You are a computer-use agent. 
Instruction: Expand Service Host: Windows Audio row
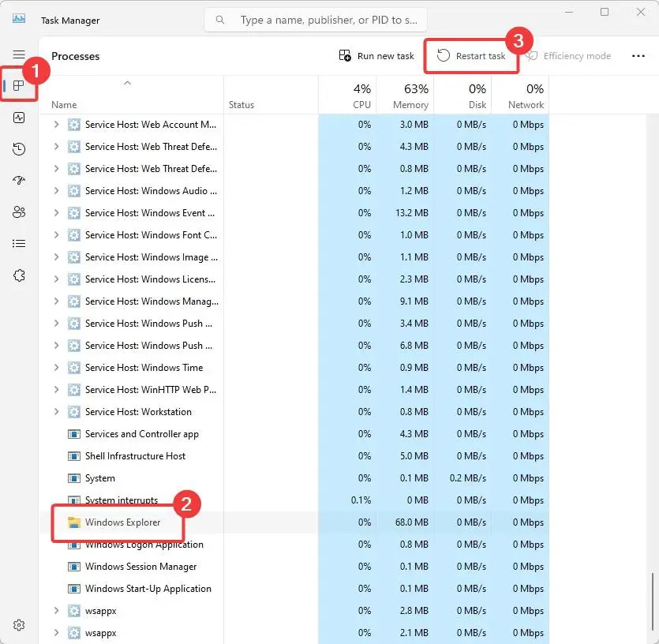[x=56, y=190]
